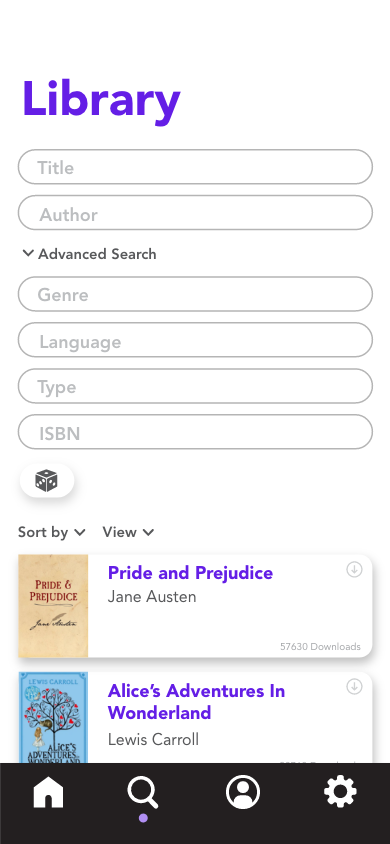Open the View dropdown
390x844 pixels.
[x=129, y=532]
